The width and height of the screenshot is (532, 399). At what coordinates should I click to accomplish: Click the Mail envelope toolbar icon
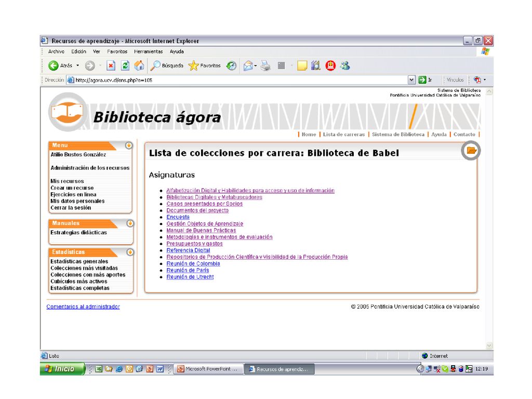point(248,65)
